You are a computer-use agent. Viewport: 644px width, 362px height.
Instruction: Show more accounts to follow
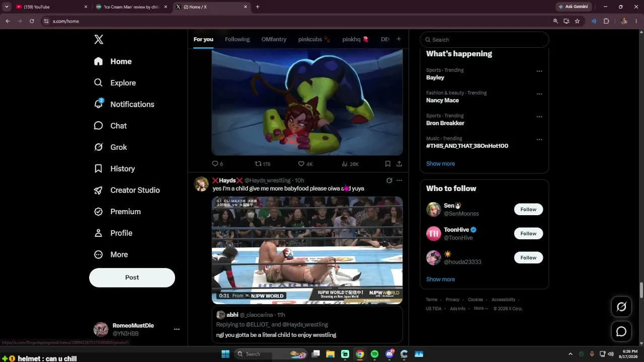pyautogui.click(x=440, y=279)
